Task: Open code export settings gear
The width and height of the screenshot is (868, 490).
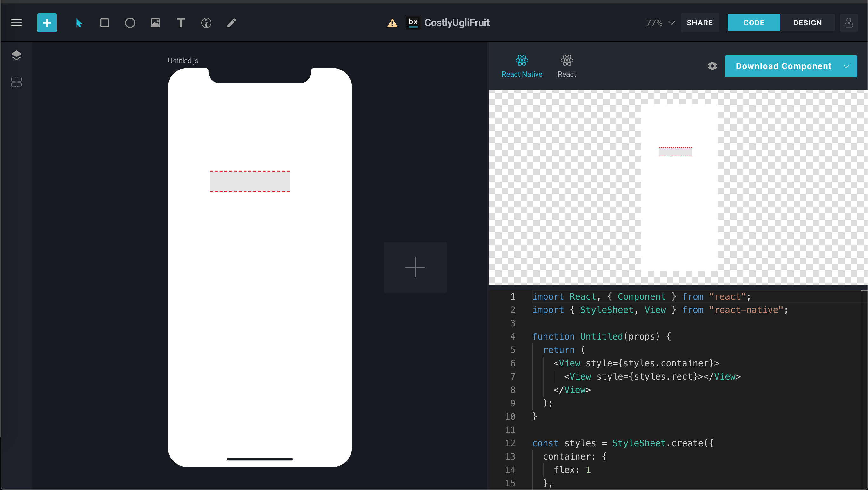Action: pos(712,66)
